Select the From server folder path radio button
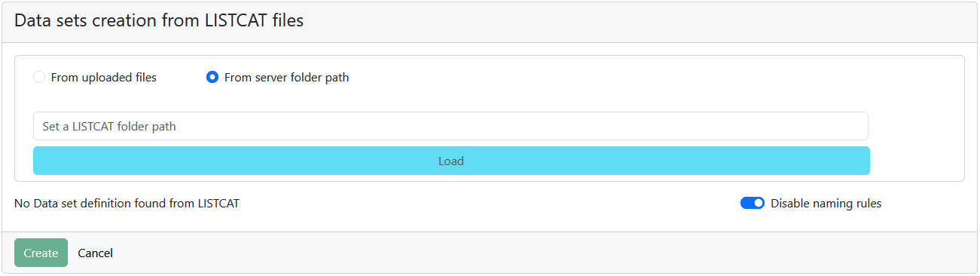Image resolution: width=980 pixels, height=276 pixels. click(x=212, y=77)
